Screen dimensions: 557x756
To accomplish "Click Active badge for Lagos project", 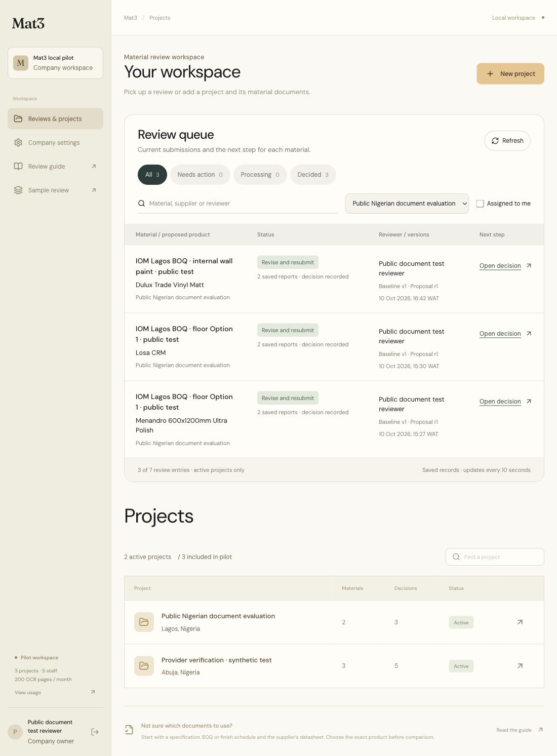I will [461, 622].
